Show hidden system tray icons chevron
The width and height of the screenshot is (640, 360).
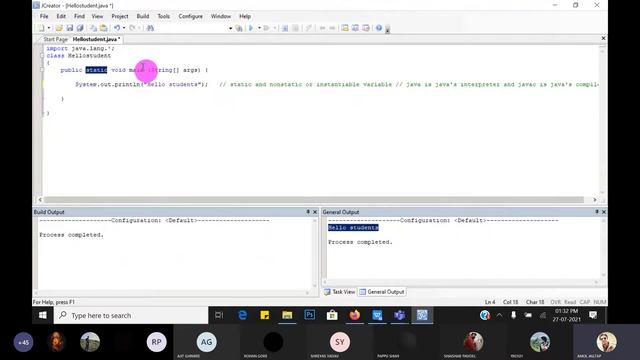click(x=499, y=315)
